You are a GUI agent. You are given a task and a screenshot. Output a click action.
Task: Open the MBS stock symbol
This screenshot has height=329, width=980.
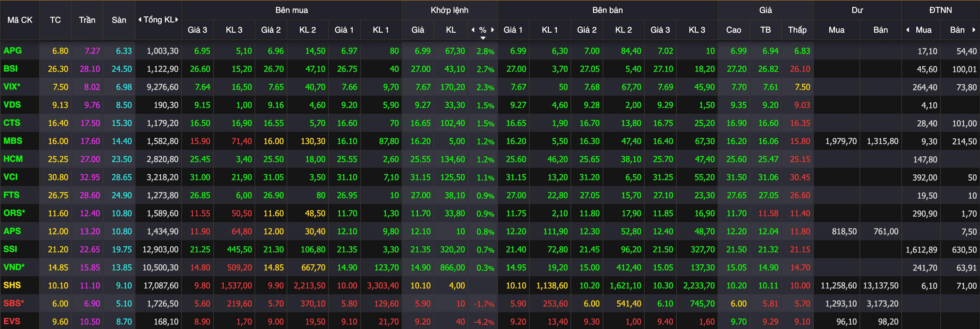(13, 141)
